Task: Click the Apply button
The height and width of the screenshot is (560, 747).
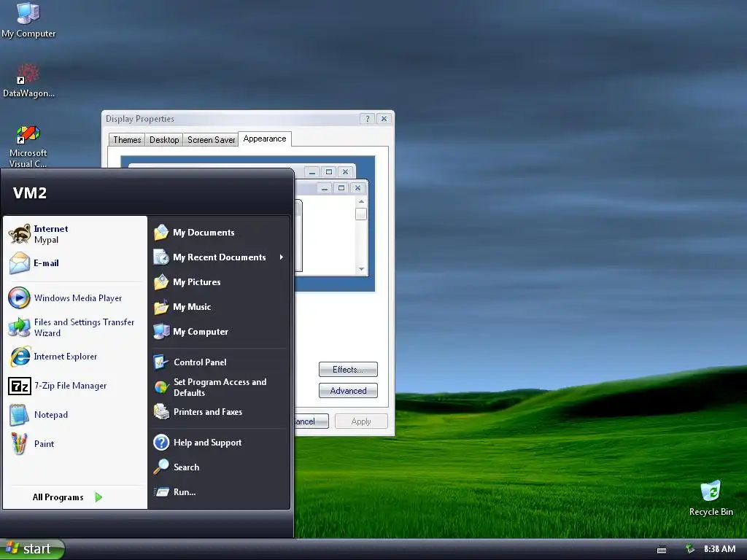Action: [361, 421]
